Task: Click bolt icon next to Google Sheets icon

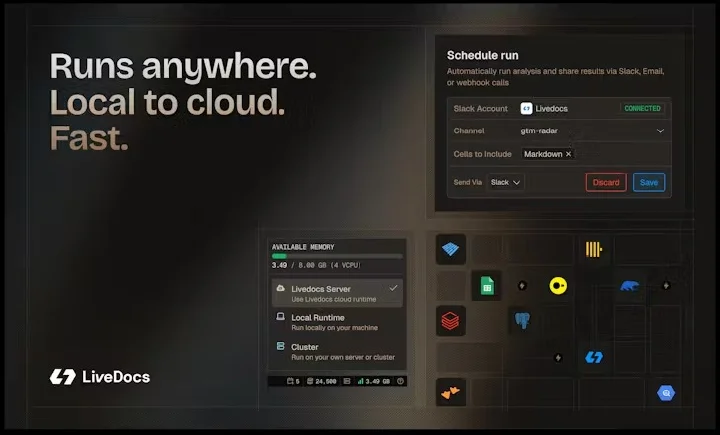Action: pyautogui.click(x=522, y=286)
